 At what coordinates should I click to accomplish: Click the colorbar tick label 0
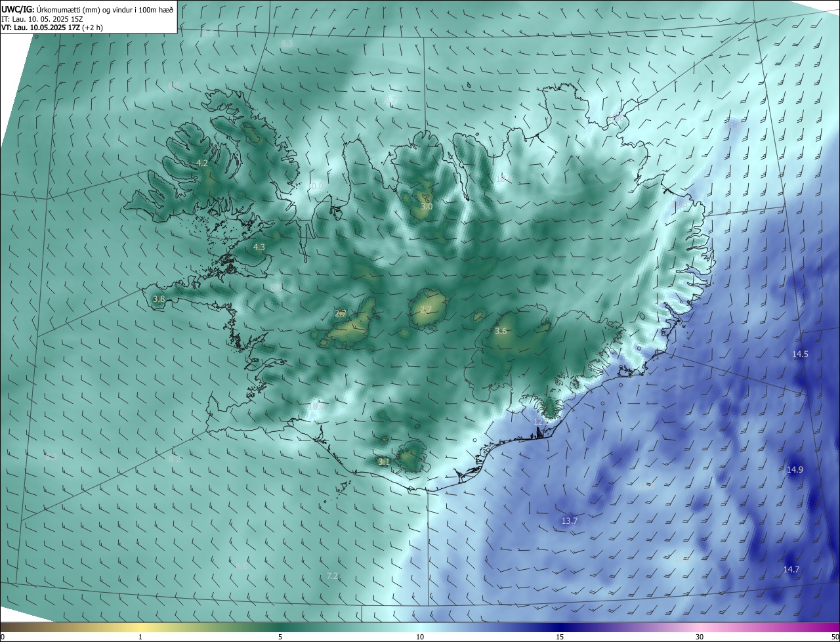(3, 637)
